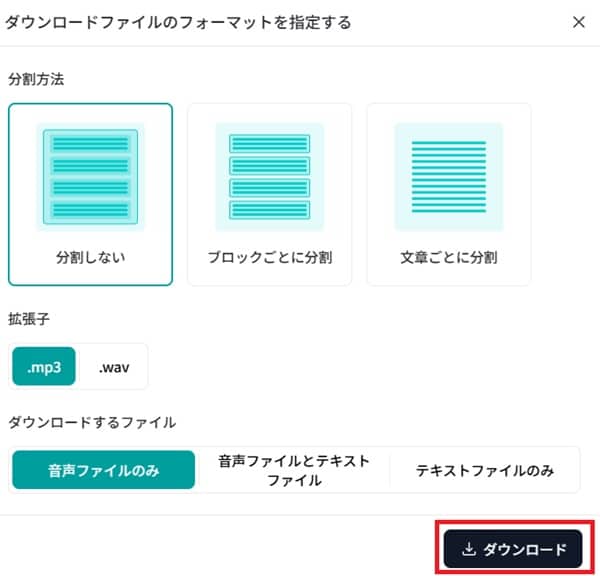Click the download arrow icon in the button
600x576 pixels.
pos(469,549)
